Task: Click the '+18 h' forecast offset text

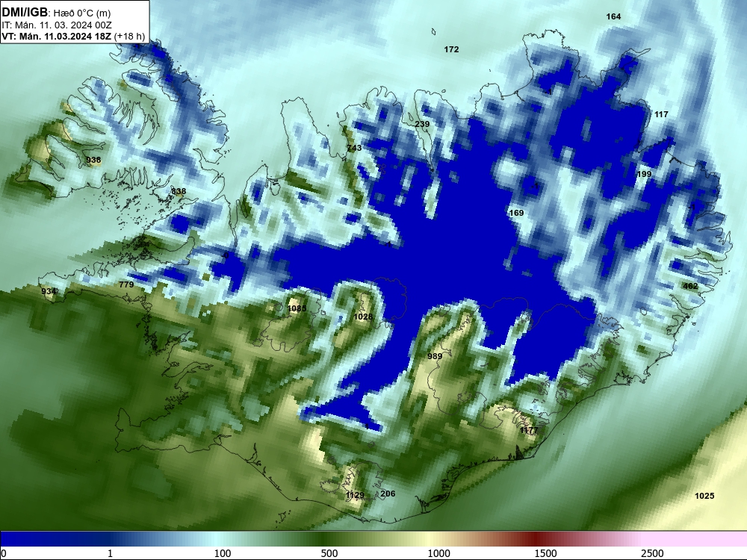Action: coord(129,36)
